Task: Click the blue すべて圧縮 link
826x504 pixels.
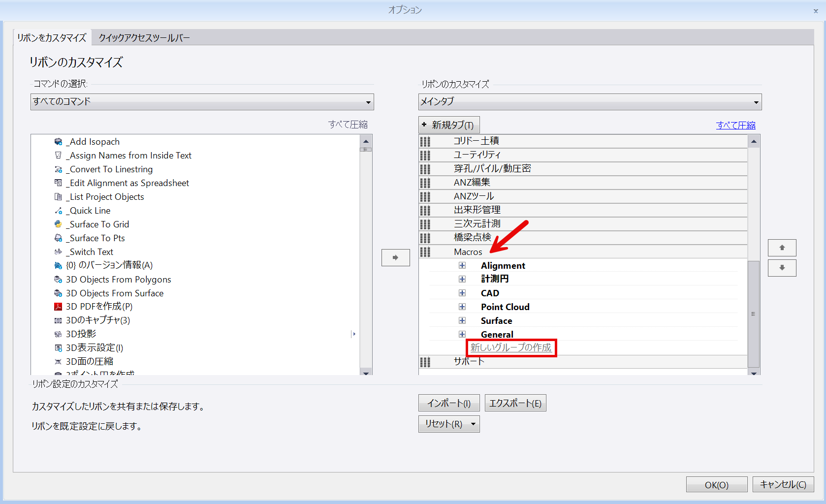Action: click(x=736, y=125)
